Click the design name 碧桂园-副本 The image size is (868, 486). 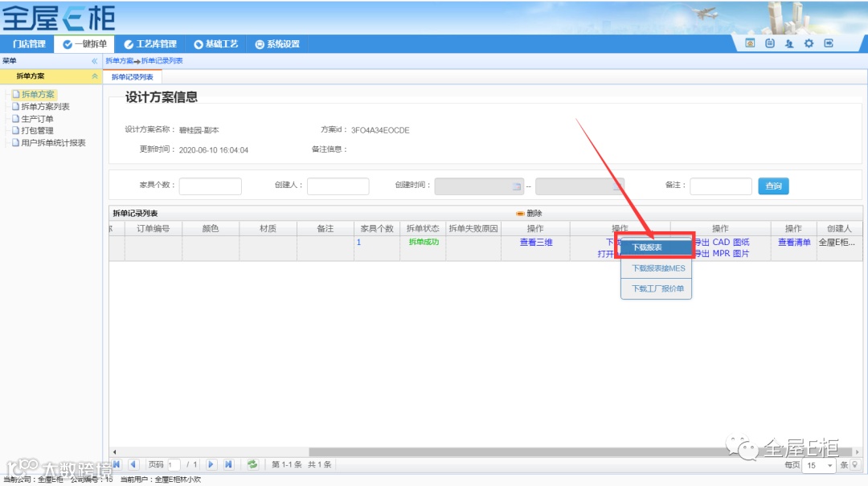199,130
